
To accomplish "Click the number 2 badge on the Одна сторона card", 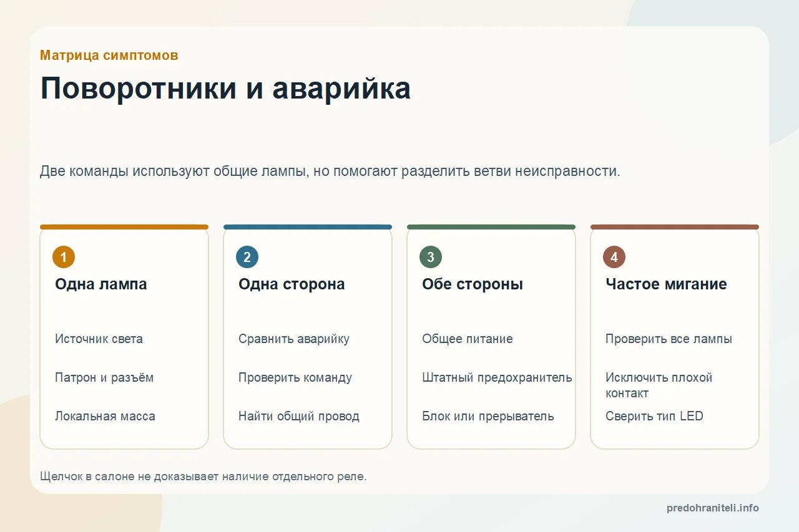I will 247,257.
